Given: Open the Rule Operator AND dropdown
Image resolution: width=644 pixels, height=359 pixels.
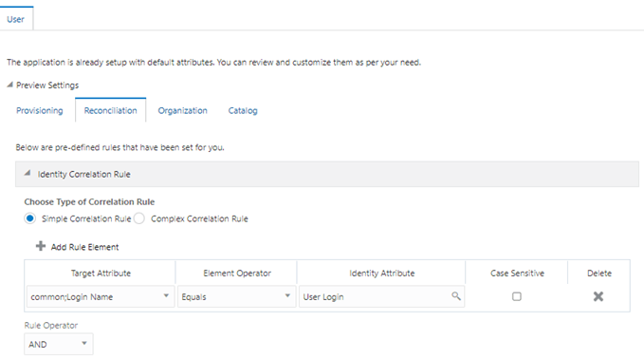Looking at the screenshot, I should [59, 344].
